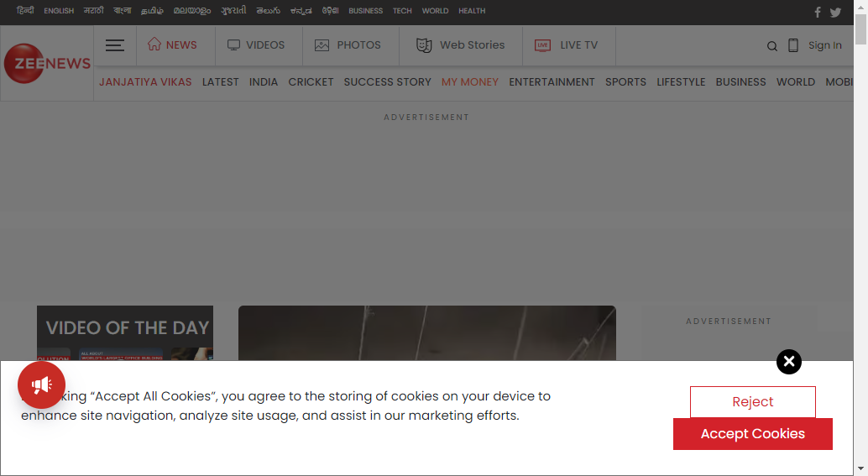Image resolution: width=868 pixels, height=476 pixels.
Task: Open the LIVE TV tab
Action: point(567,44)
